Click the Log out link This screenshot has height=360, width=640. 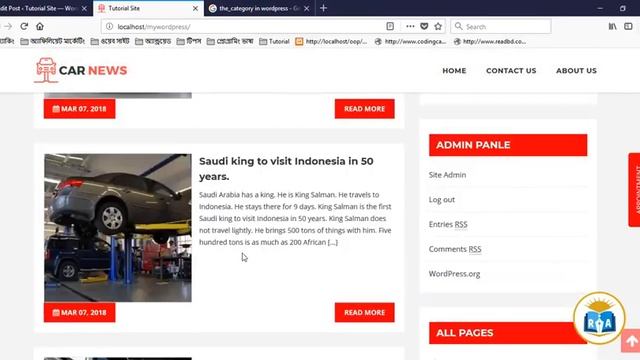point(442,200)
